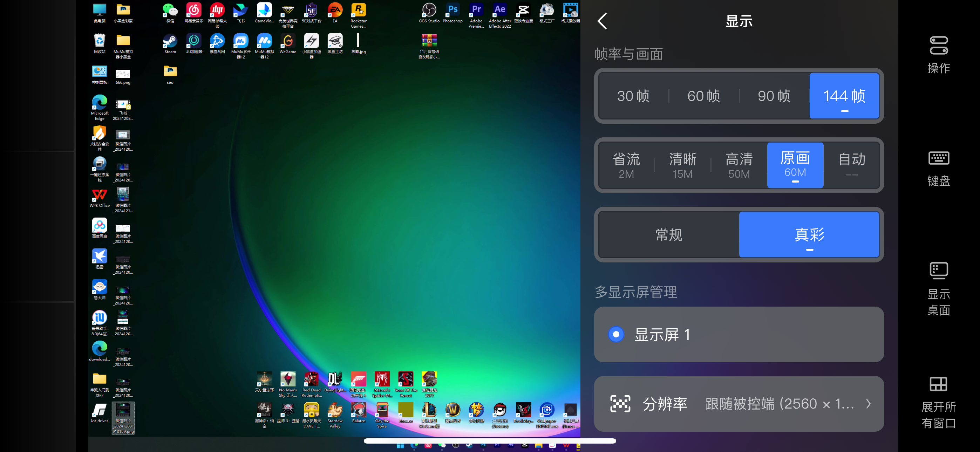
Task: Open 微信 WeChat desktop icon
Action: pos(170,13)
